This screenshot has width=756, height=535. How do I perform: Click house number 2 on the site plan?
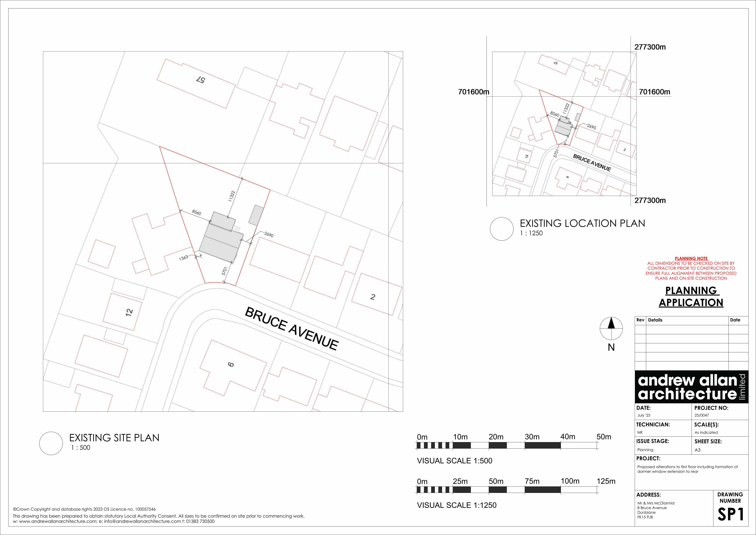pos(372,297)
